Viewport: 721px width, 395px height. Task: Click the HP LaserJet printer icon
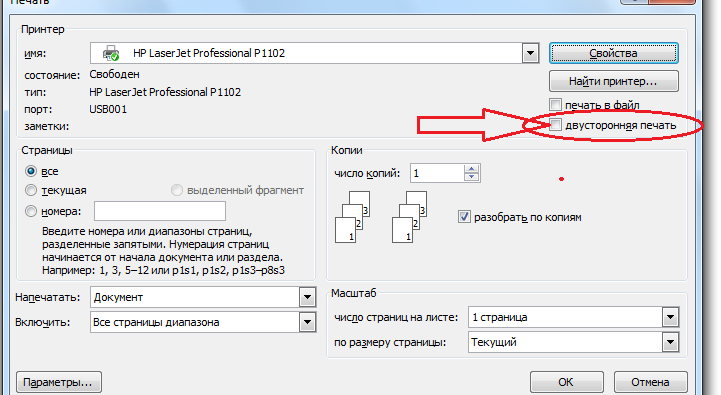[x=110, y=53]
